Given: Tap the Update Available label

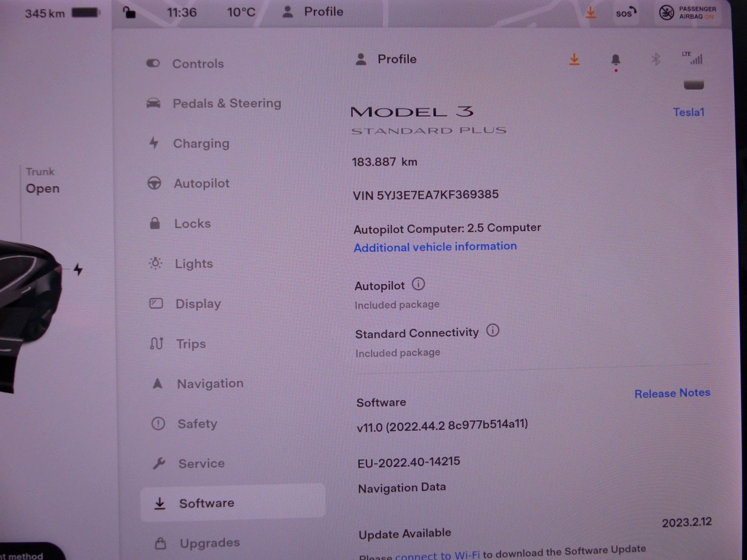Looking at the screenshot, I should [405, 533].
